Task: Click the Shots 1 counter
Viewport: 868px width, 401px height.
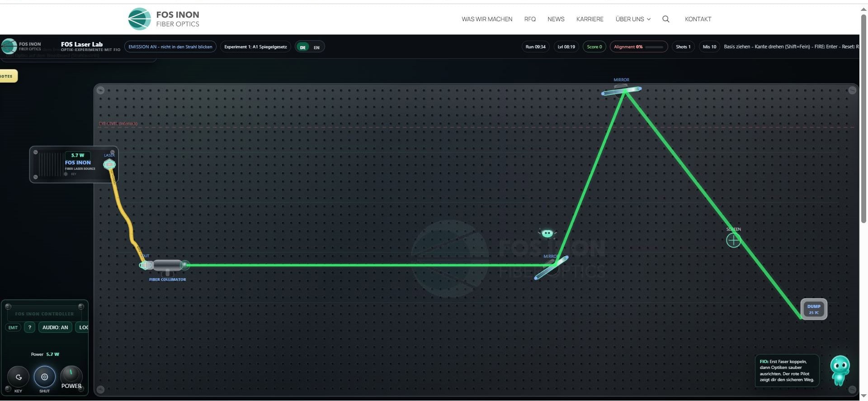Action: (683, 47)
